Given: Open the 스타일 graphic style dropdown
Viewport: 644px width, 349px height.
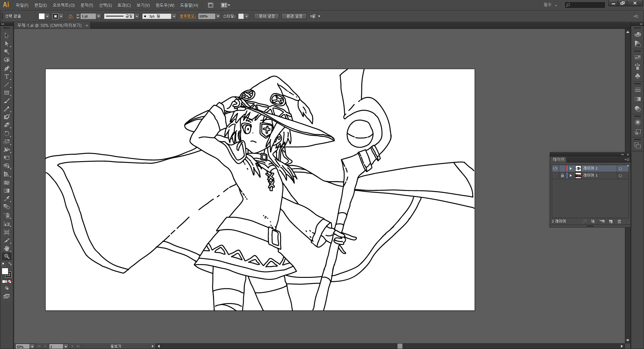Looking at the screenshot, I should point(247,16).
